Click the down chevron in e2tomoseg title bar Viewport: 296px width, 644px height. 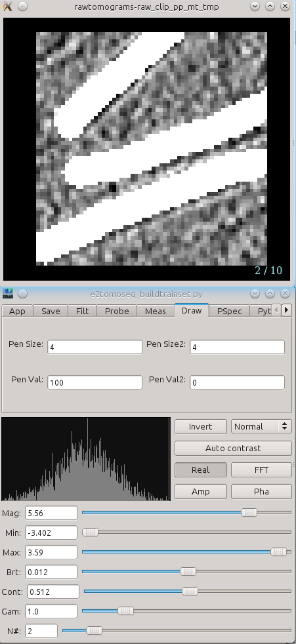pos(255,294)
